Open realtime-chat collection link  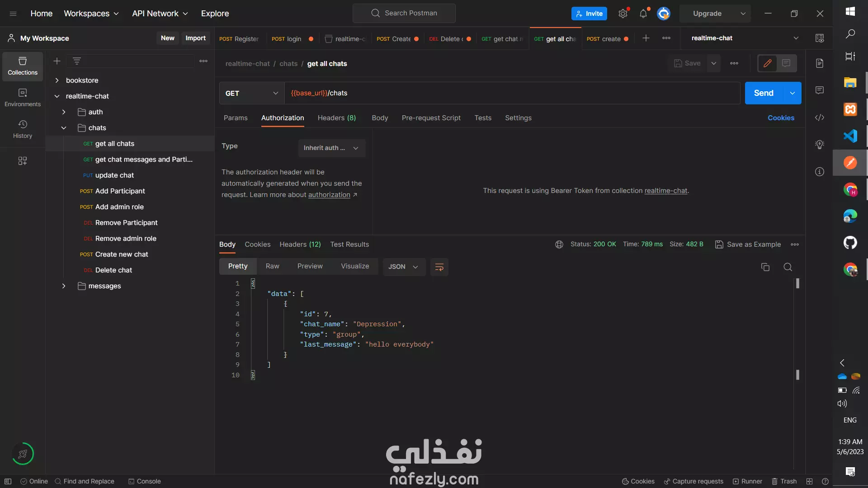(666, 191)
